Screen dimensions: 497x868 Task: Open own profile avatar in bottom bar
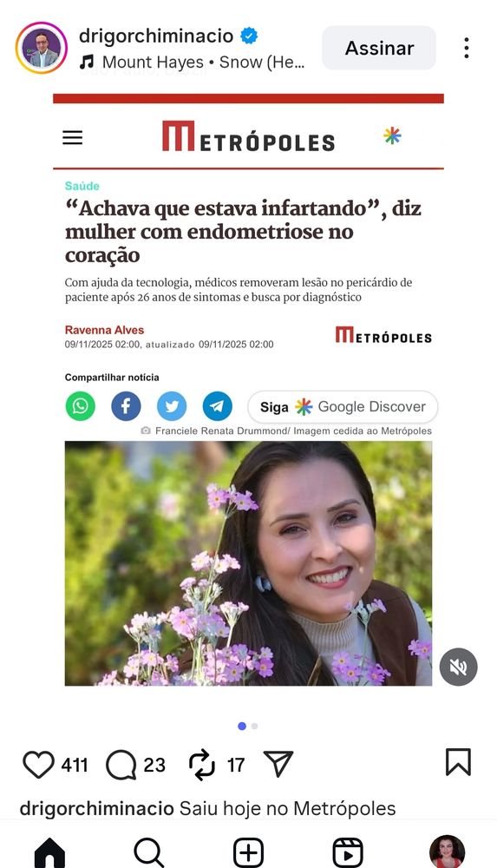pyautogui.click(x=448, y=852)
